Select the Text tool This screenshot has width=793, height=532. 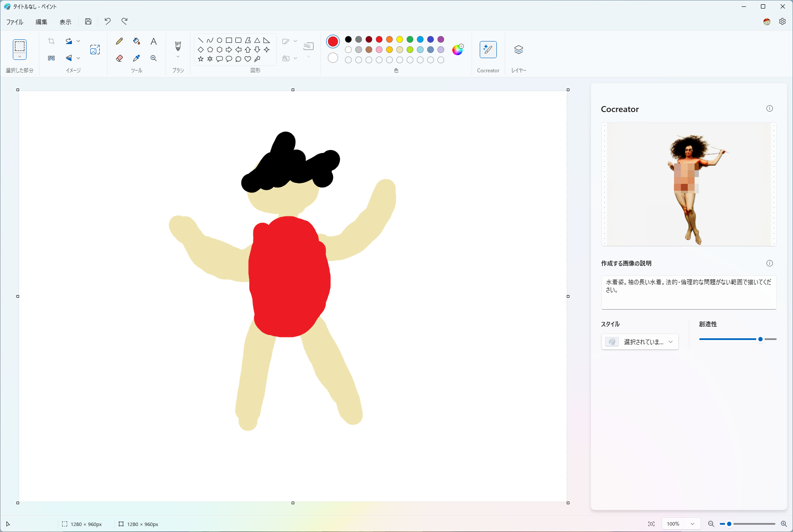[153, 41]
